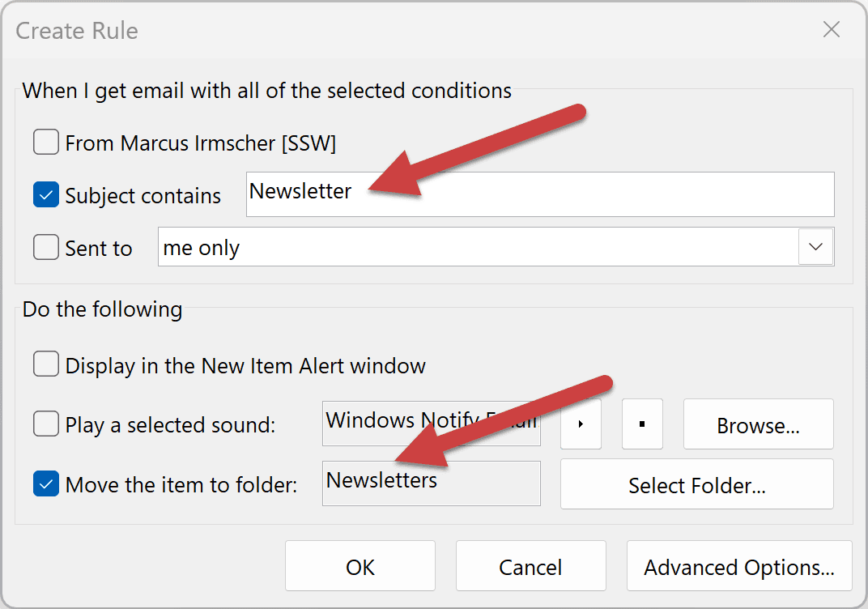Stop the sound preview playback

click(x=642, y=424)
